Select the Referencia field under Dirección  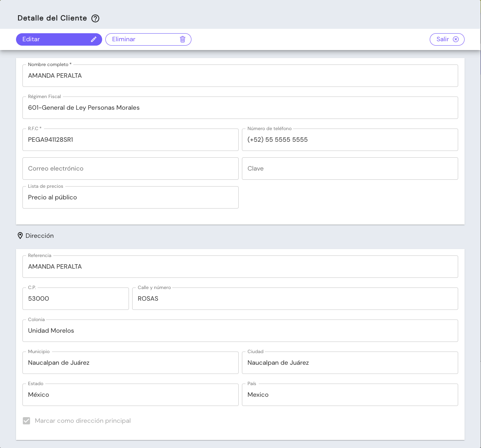click(x=240, y=266)
